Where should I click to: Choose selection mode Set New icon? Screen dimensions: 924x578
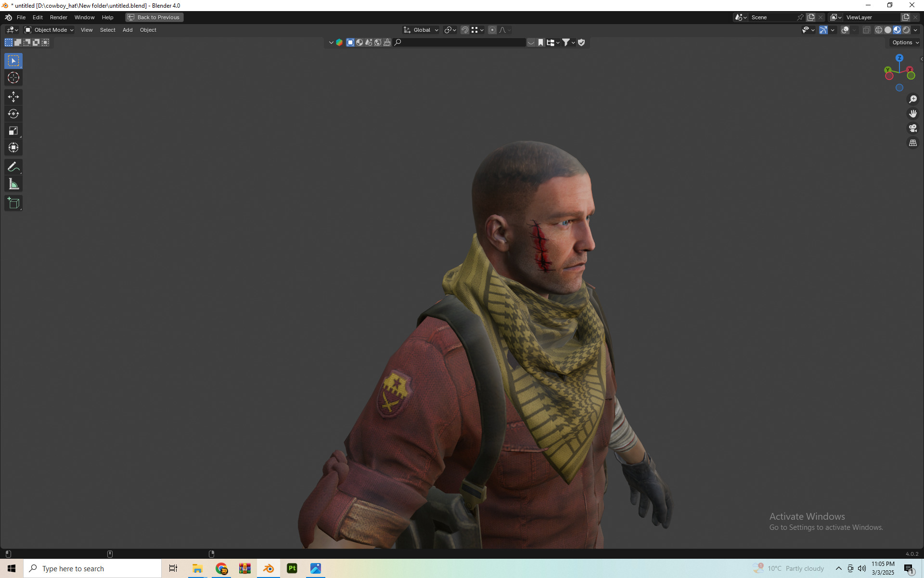[x=9, y=42]
